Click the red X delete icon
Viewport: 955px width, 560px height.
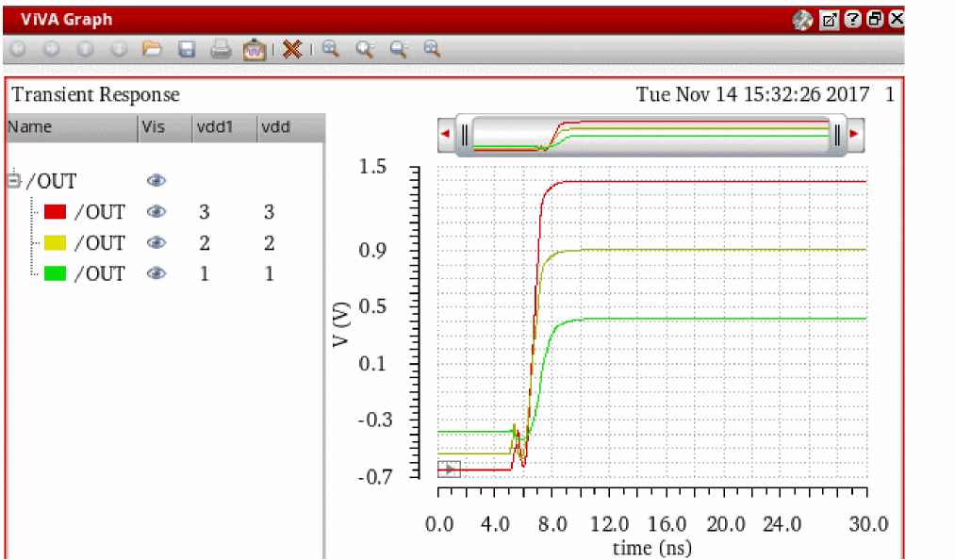coord(292,49)
